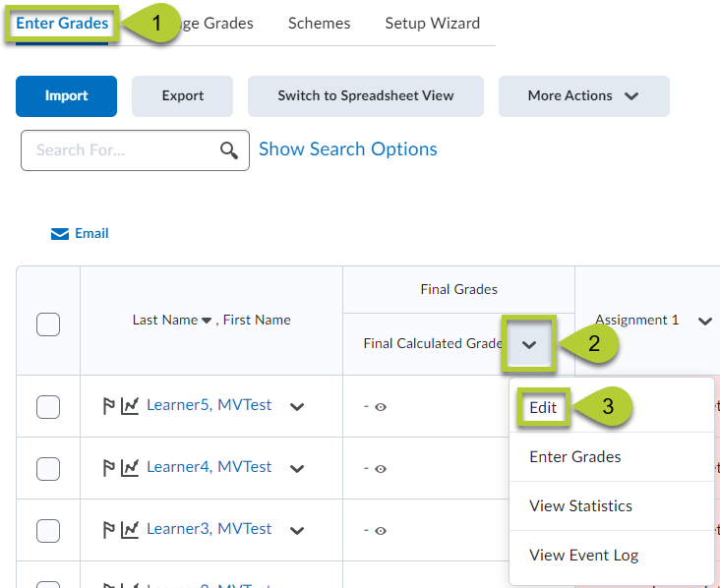720x588 pixels.
Task: Toggle the eye icon in Learner3 row
Action: 381,531
